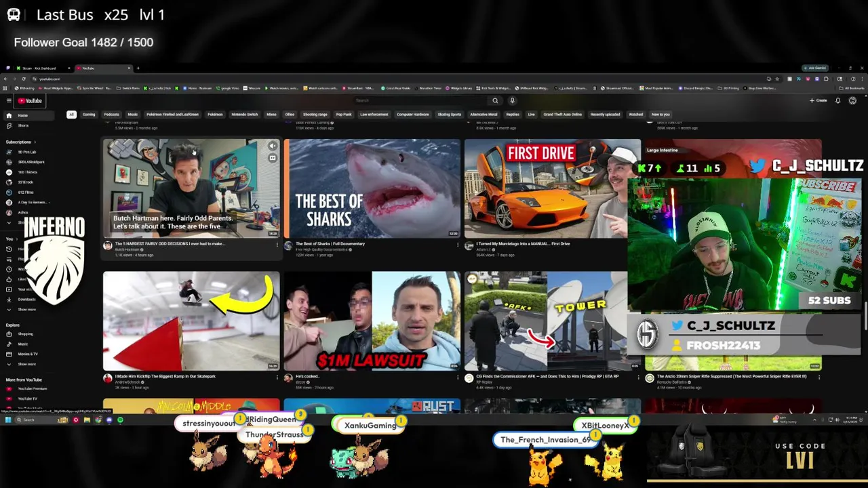Select the New to you chip
This screenshot has height=488, width=868.
point(660,115)
